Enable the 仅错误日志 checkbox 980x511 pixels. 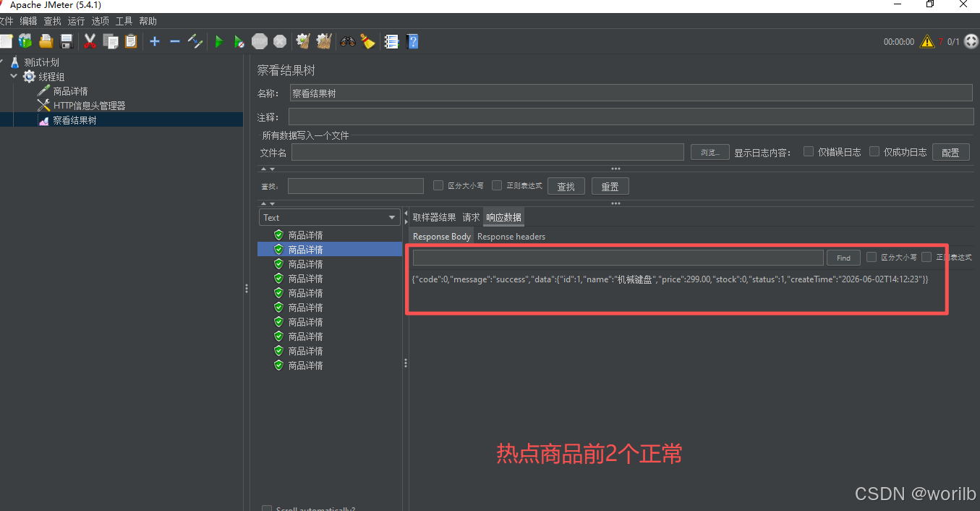point(809,151)
